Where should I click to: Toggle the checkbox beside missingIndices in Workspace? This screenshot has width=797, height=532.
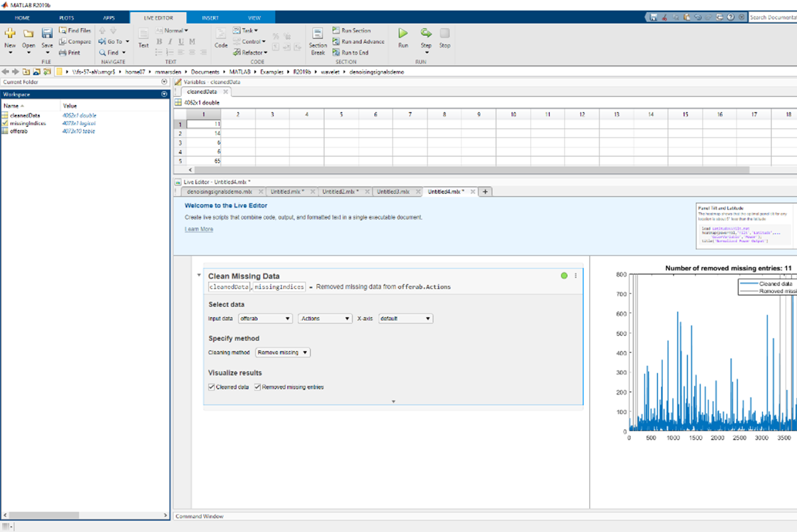[x=5, y=124]
